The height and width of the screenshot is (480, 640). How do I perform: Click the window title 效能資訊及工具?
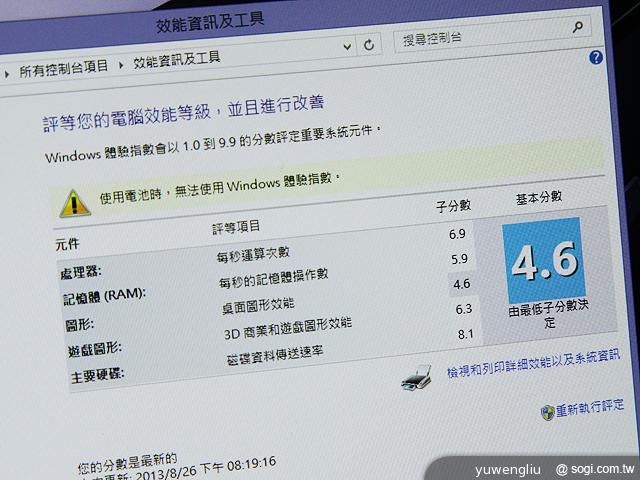210,22
